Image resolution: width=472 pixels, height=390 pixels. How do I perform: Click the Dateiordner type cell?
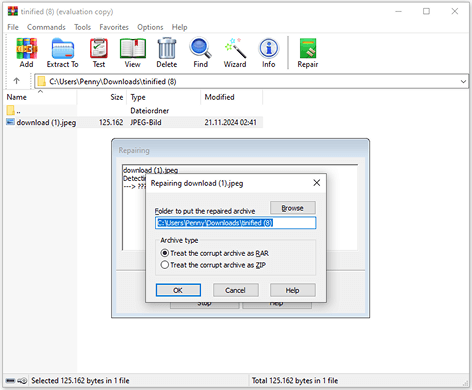point(150,110)
